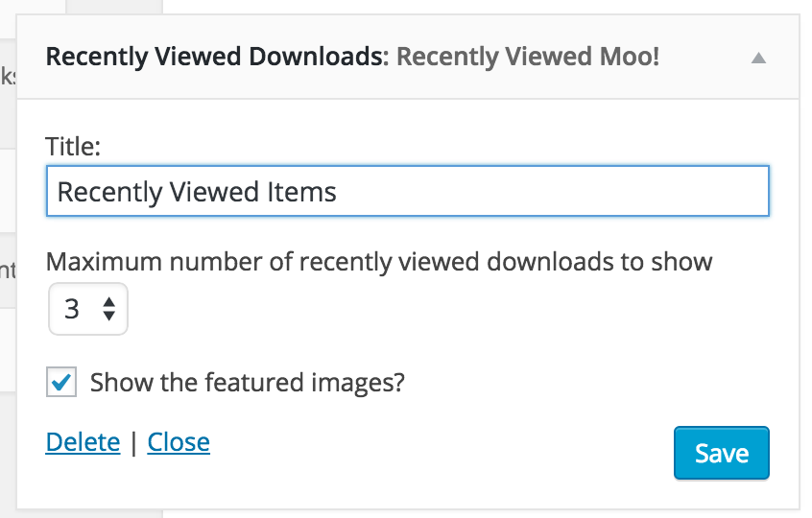This screenshot has height=518, width=812.
Task: Click the separator between the Delete and Close links
Action: (x=133, y=442)
